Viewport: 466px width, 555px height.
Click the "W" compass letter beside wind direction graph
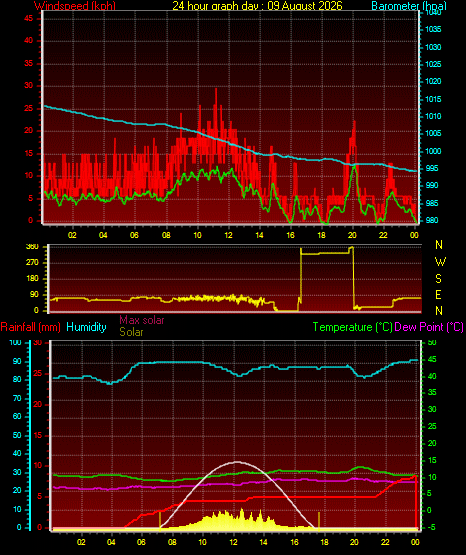click(440, 262)
